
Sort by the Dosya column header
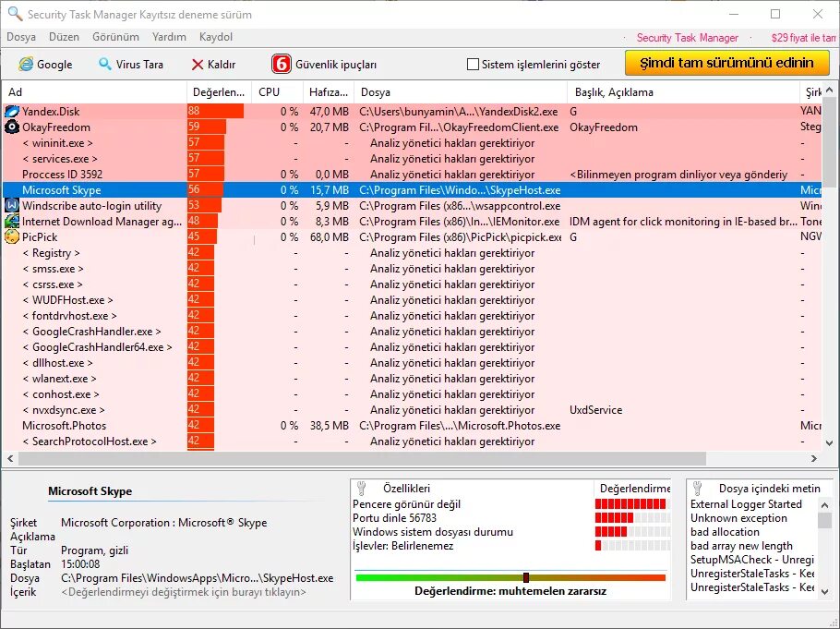(x=461, y=92)
